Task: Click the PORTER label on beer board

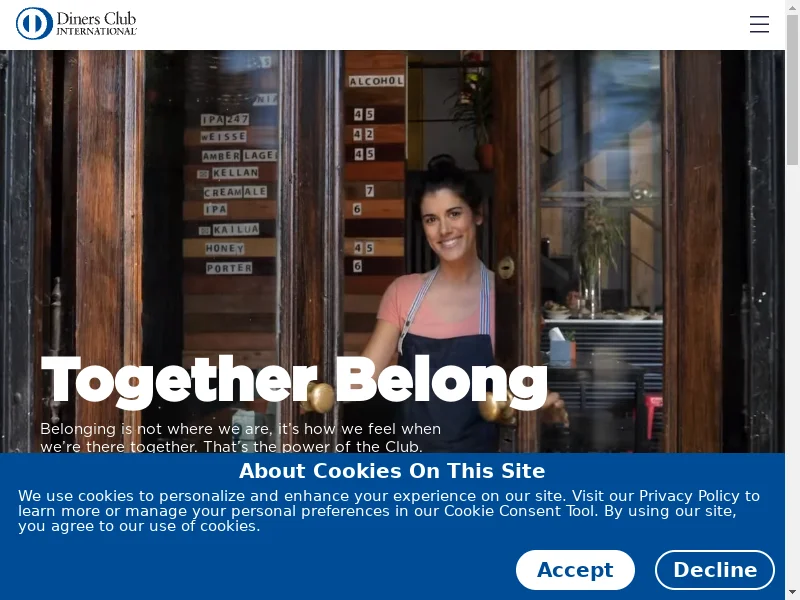Action: [229, 268]
